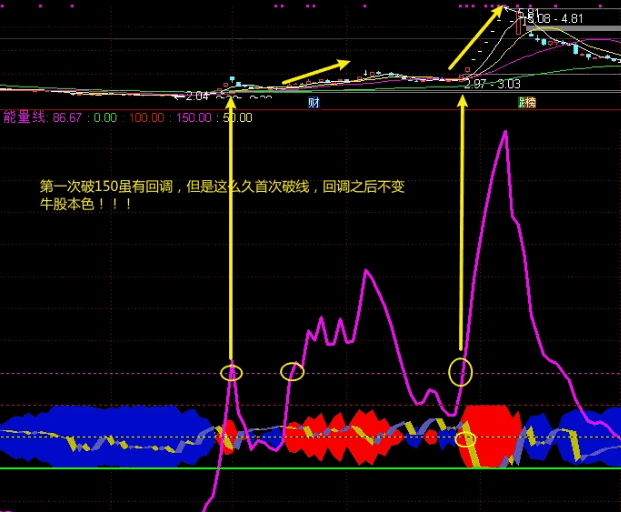This screenshot has height=512, width=621.
Task: Click the blue 财 marker under the price chart
Action: [314, 102]
